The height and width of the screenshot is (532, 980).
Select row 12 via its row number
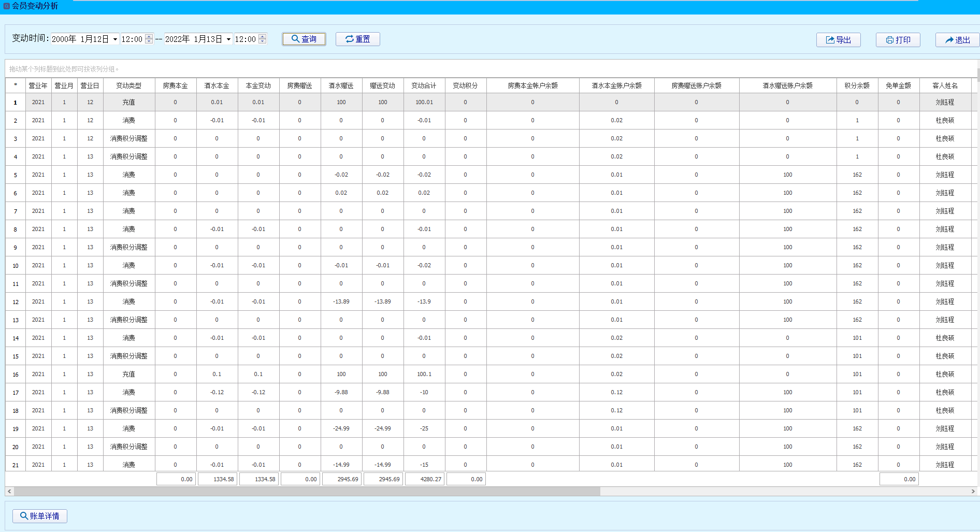click(x=16, y=301)
